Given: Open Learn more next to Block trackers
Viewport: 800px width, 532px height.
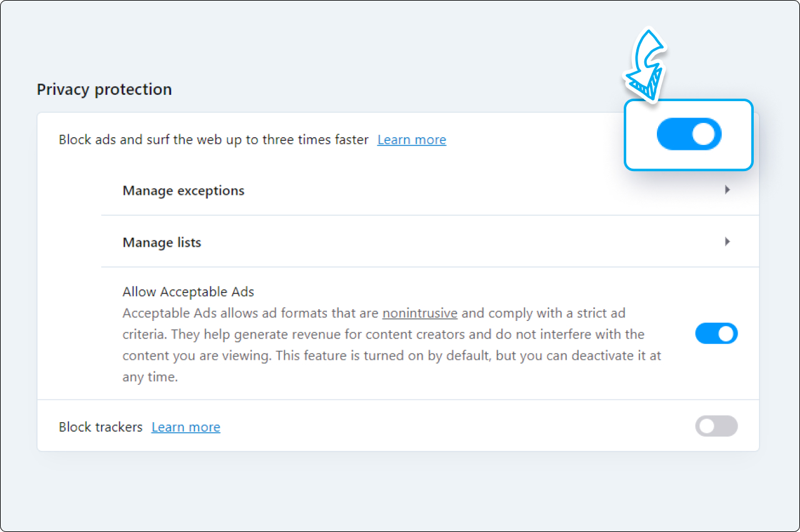Looking at the screenshot, I should (x=186, y=426).
